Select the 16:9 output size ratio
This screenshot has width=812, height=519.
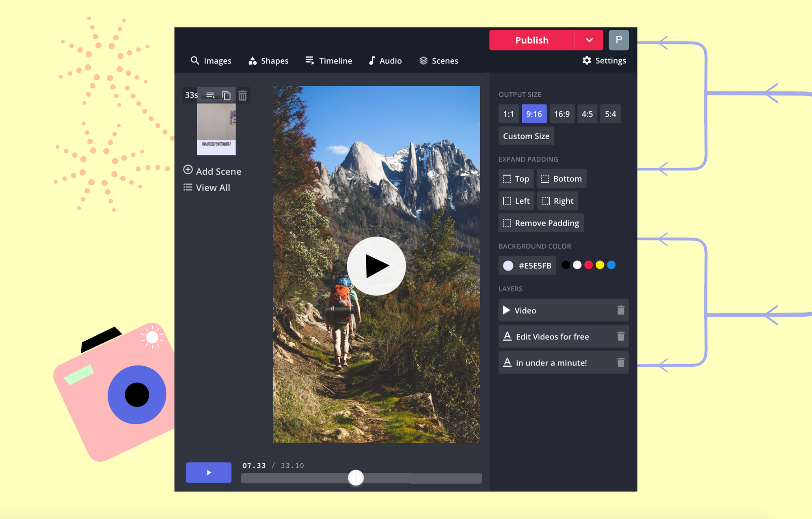(x=560, y=114)
